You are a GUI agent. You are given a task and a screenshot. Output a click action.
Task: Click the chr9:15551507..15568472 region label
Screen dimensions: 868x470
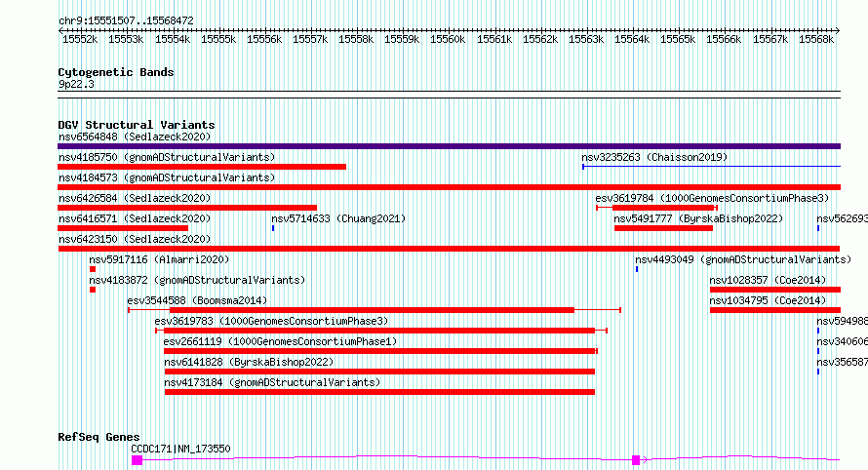(126, 21)
